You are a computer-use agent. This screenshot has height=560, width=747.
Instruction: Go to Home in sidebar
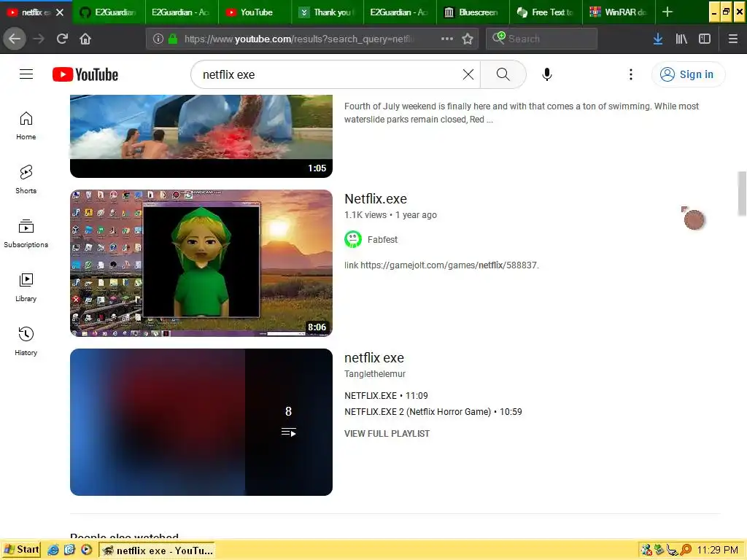(x=26, y=125)
